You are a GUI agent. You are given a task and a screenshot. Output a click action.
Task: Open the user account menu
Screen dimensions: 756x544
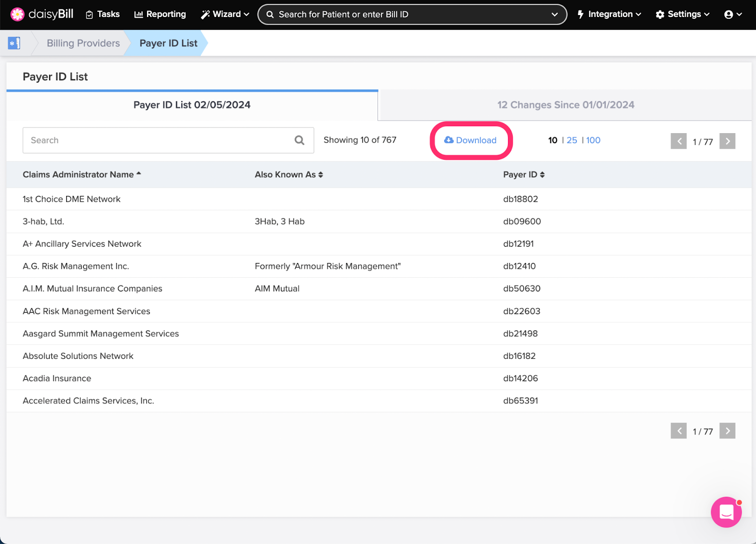(732, 14)
